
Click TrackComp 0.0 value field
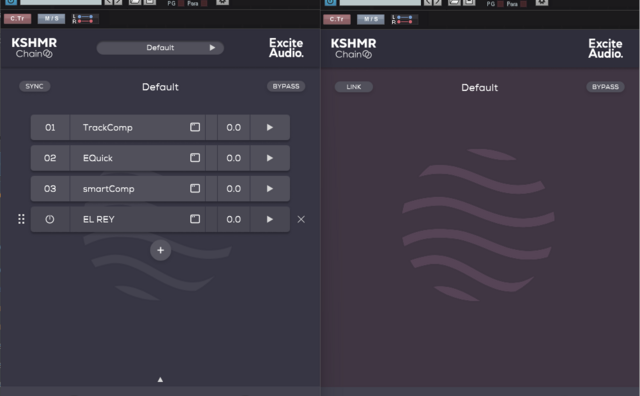tap(233, 127)
